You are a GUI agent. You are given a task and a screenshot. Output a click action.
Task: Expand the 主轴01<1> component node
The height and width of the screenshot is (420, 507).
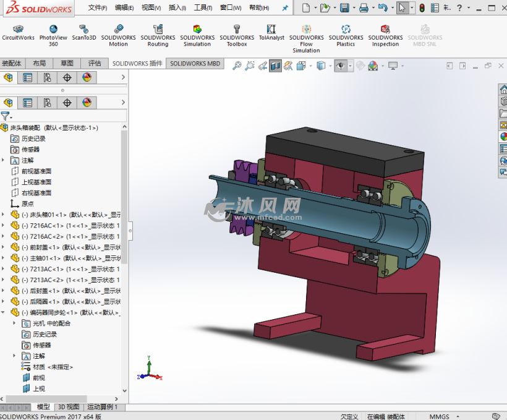[3, 258]
